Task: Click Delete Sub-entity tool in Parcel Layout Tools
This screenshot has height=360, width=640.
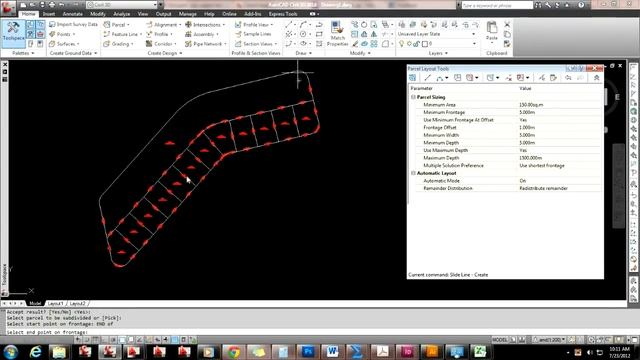Action: [x=509, y=78]
